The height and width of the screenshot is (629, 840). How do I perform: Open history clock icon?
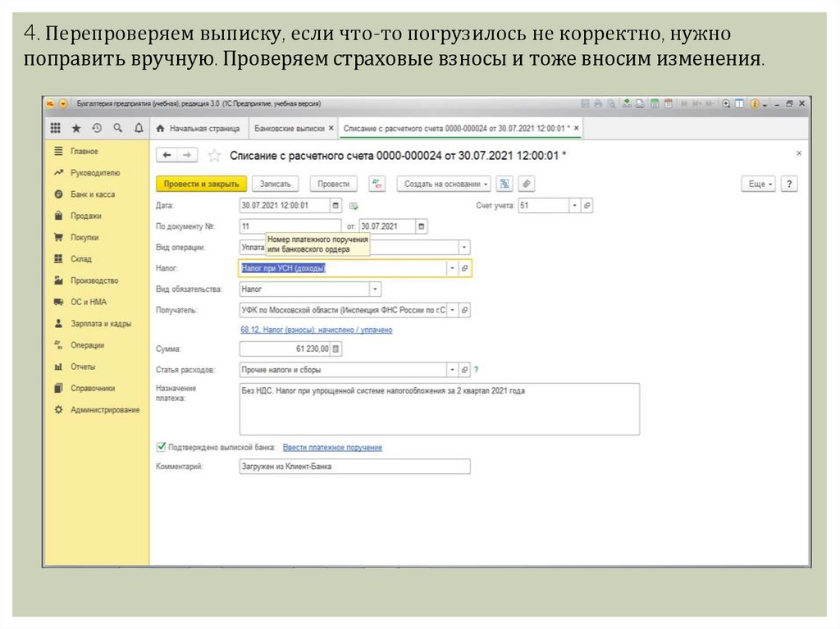coord(97,129)
